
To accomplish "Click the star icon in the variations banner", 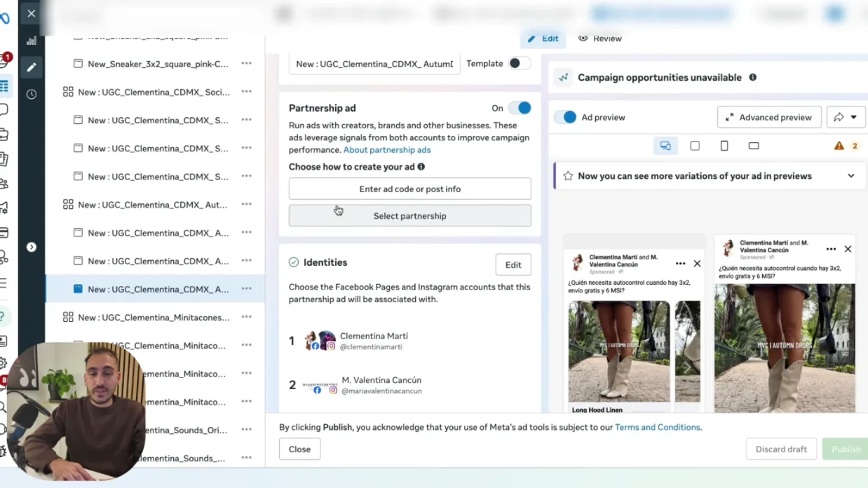I will click(x=568, y=176).
